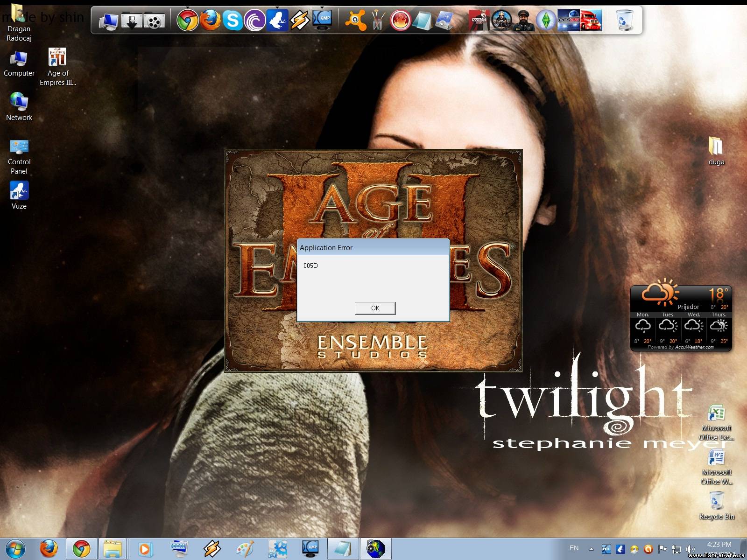Open the Action Center flag tray icon

point(662,549)
